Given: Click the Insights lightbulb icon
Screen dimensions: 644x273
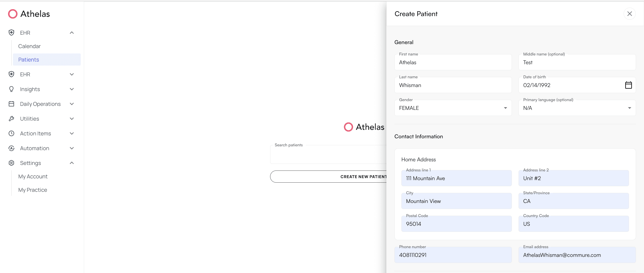Looking at the screenshot, I should (11, 89).
